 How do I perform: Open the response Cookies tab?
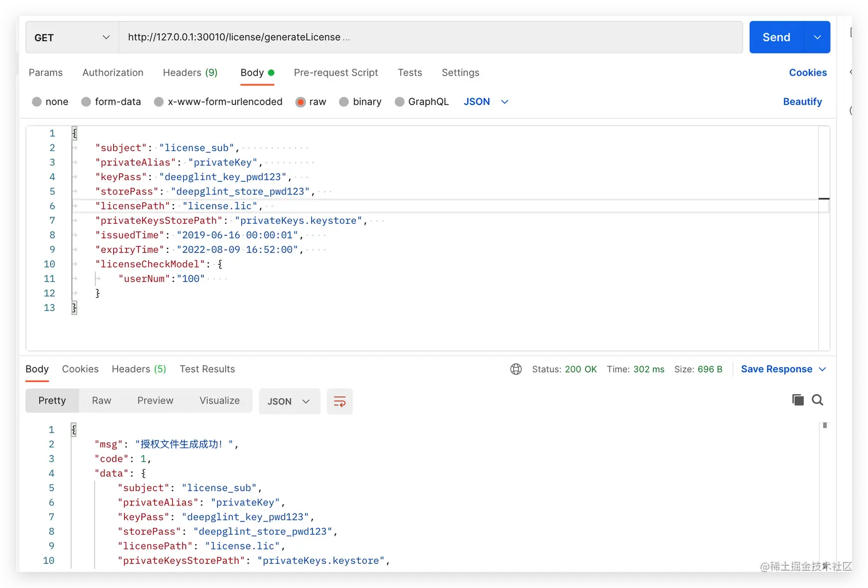coord(80,369)
